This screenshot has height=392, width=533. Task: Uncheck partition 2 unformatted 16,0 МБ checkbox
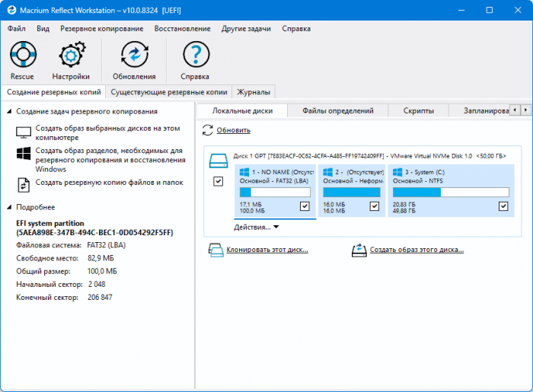pos(375,206)
